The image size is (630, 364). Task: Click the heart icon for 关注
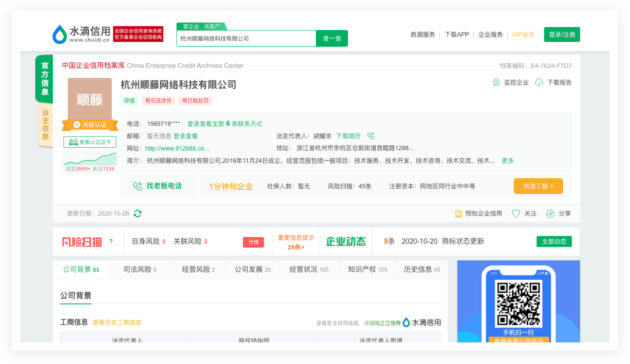coord(516,214)
